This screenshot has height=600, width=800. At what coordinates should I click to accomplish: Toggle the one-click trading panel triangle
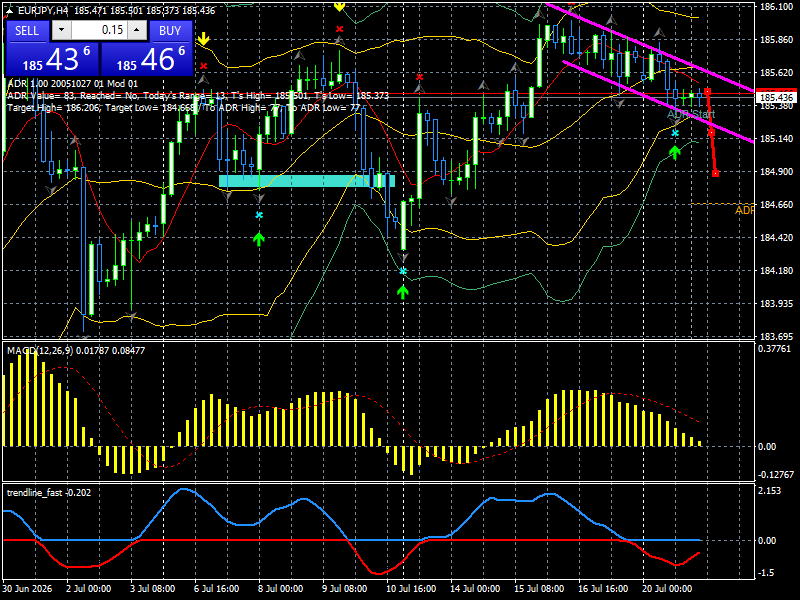click(9, 10)
